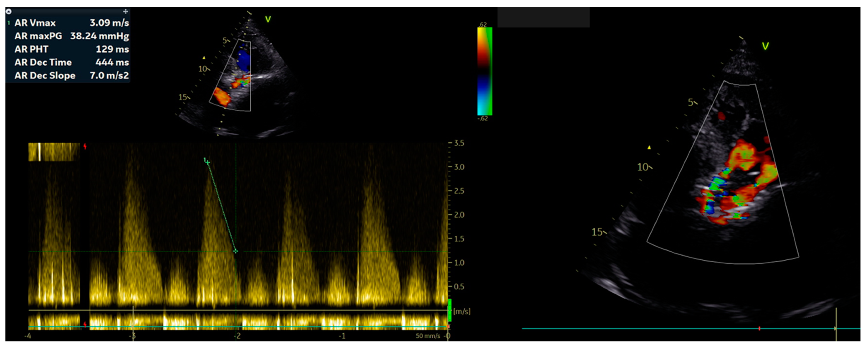
Task: Click spectral preview thumbnail above Doppler trace
Action: pos(54,152)
